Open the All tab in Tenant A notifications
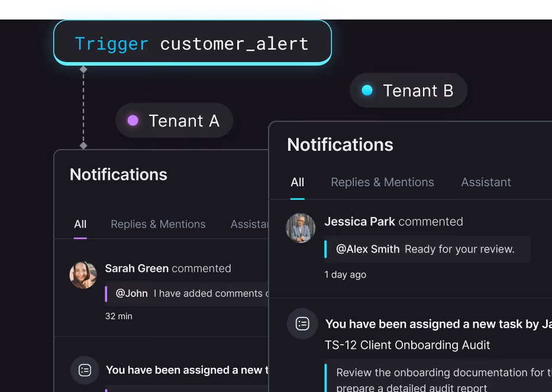The image size is (552, 392). tap(80, 224)
